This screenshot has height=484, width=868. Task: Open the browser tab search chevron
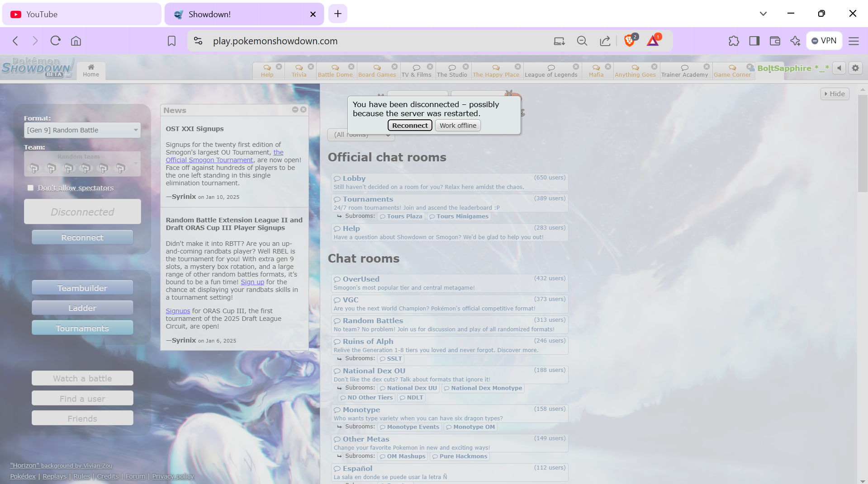[x=763, y=14]
